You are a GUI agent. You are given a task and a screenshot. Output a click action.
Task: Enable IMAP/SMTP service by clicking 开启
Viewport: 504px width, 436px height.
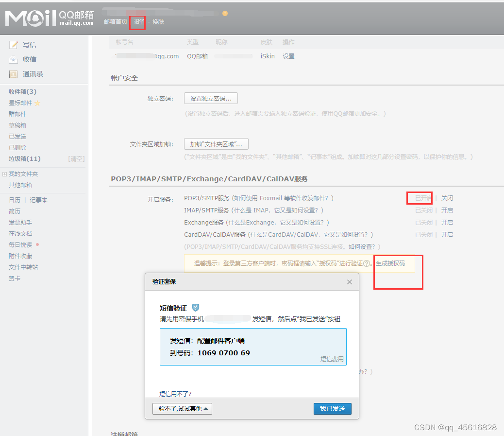click(x=447, y=210)
